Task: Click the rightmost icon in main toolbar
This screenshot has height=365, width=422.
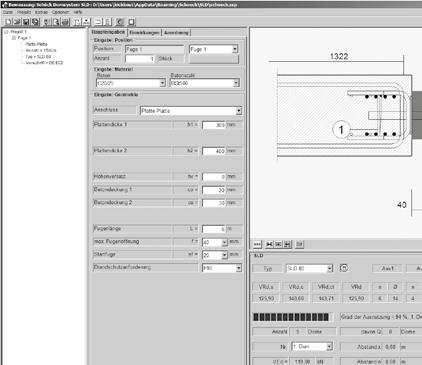Action: [131, 22]
